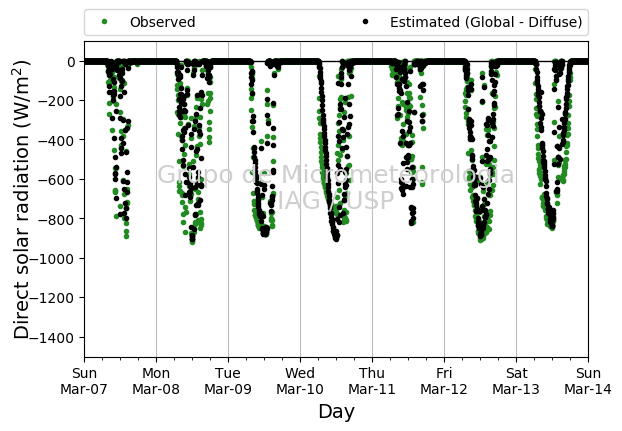The image size is (622, 431).
Task: Click the 'Sun Mar-07' date label
Action: pos(84,381)
